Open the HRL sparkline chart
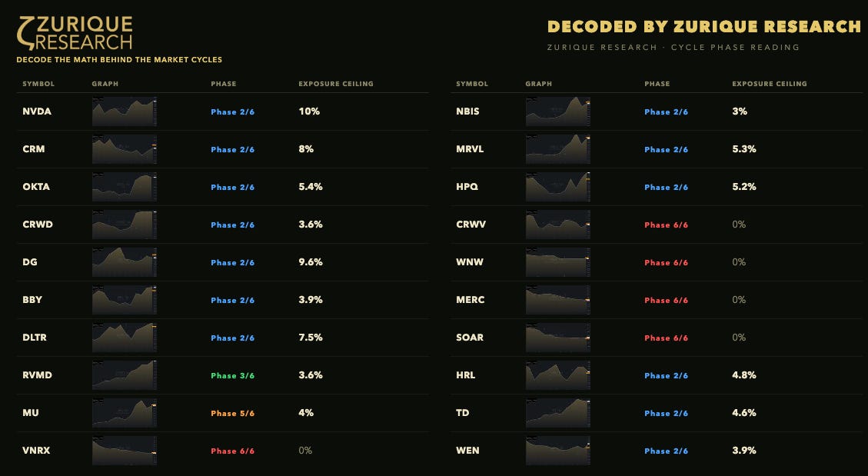 pyautogui.click(x=557, y=375)
